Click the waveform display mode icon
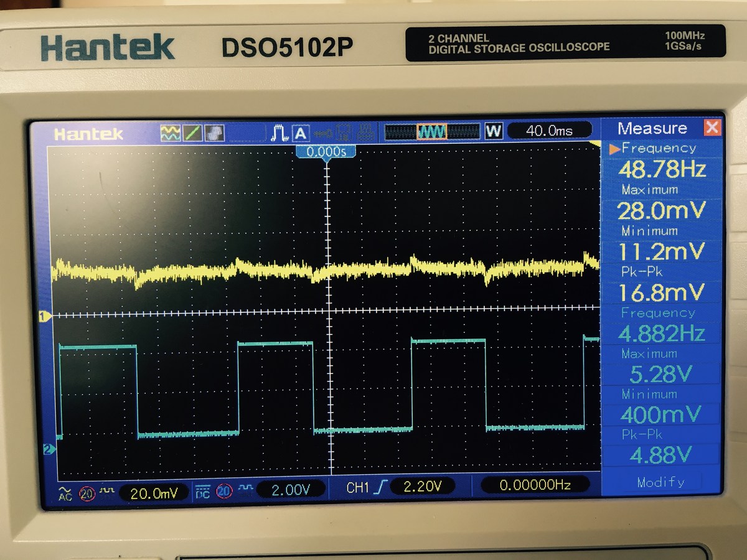The image size is (747, 560). pos(170,132)
